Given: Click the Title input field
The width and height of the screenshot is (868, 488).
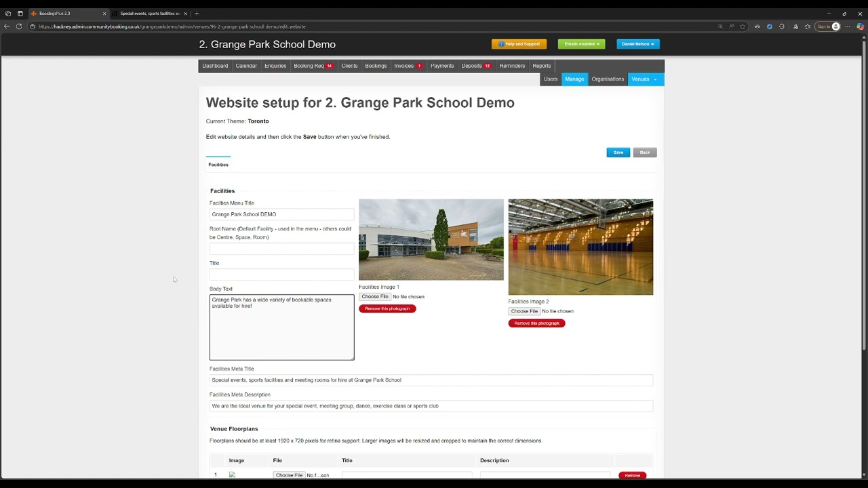Looking at the screenshot, I should (x=281, y=274).
